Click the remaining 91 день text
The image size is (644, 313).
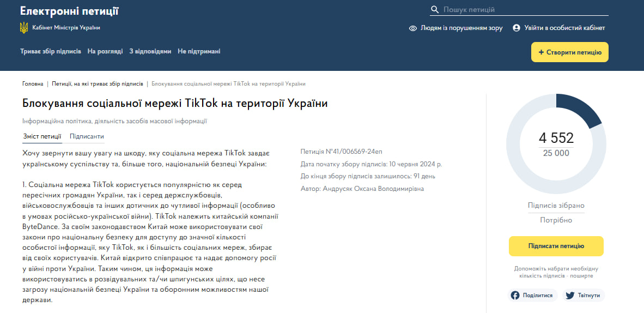coord(424,177)
